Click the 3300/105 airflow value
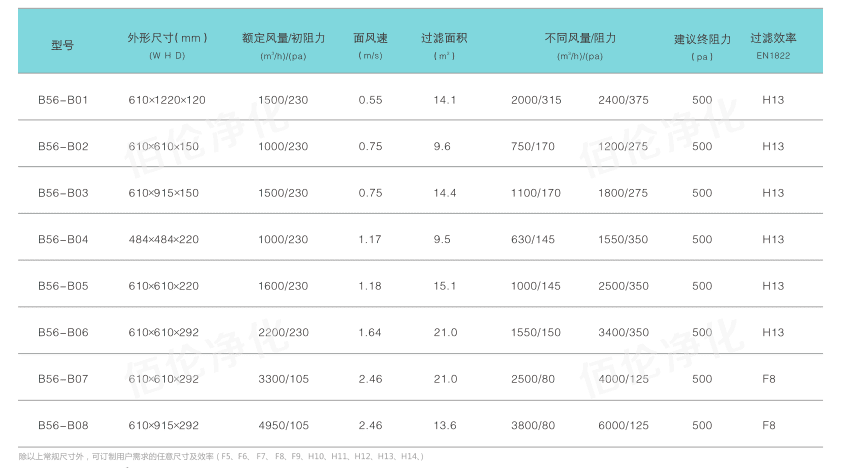The image size is (845, 468). point(283,379)
